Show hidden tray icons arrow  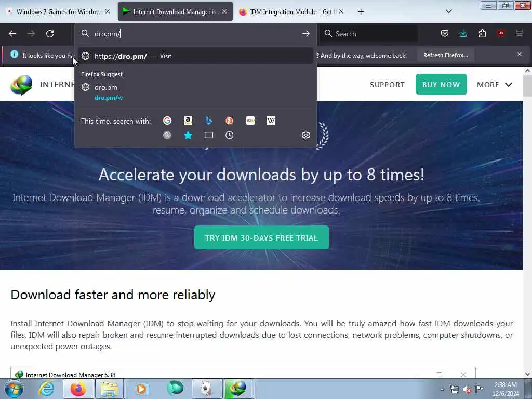(x=442, y=390)
